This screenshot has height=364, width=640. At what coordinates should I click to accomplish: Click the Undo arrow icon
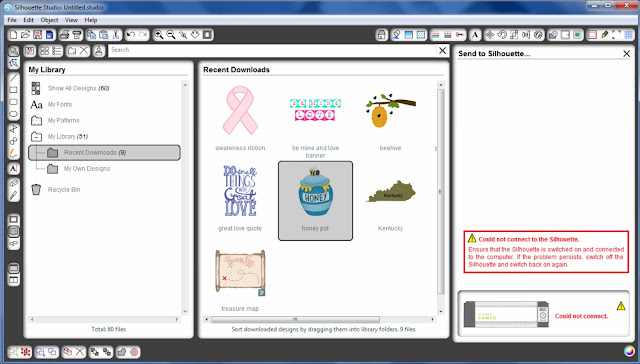coord(131,35)
